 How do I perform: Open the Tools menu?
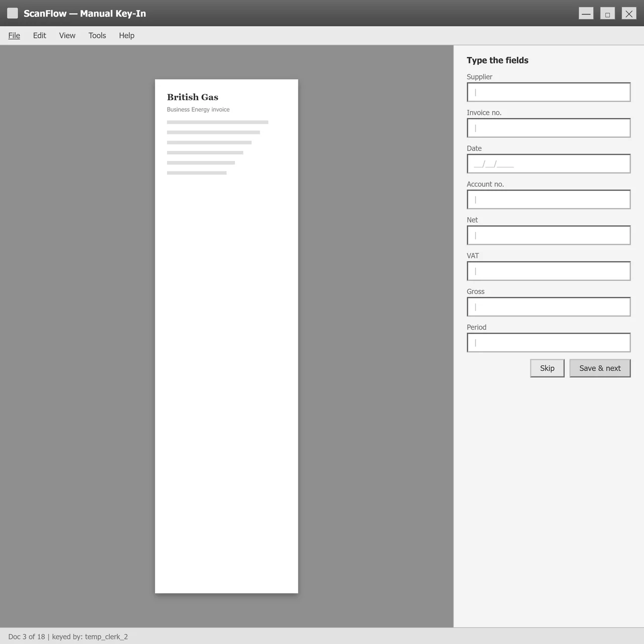click(97, 35)
